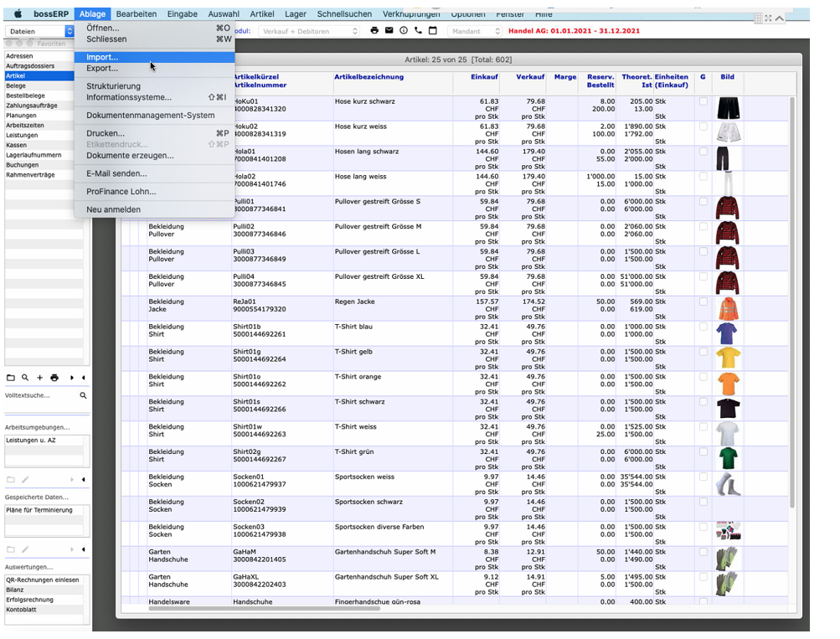
Task: Choose Import... from the Ablage menu
Action: point(102,57)
